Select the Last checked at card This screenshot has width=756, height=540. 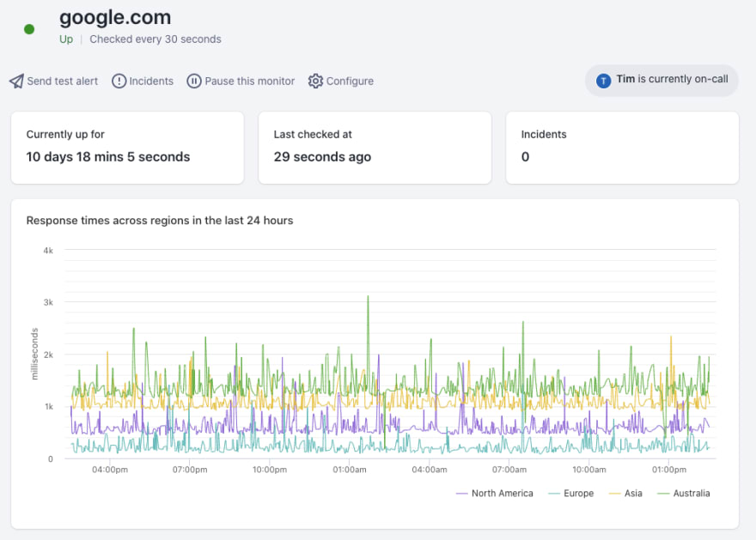[x=375, y=148]
